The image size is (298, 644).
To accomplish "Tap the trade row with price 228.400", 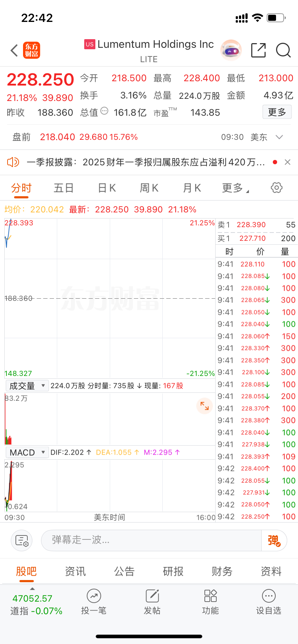I will click(x=257, y=469).
